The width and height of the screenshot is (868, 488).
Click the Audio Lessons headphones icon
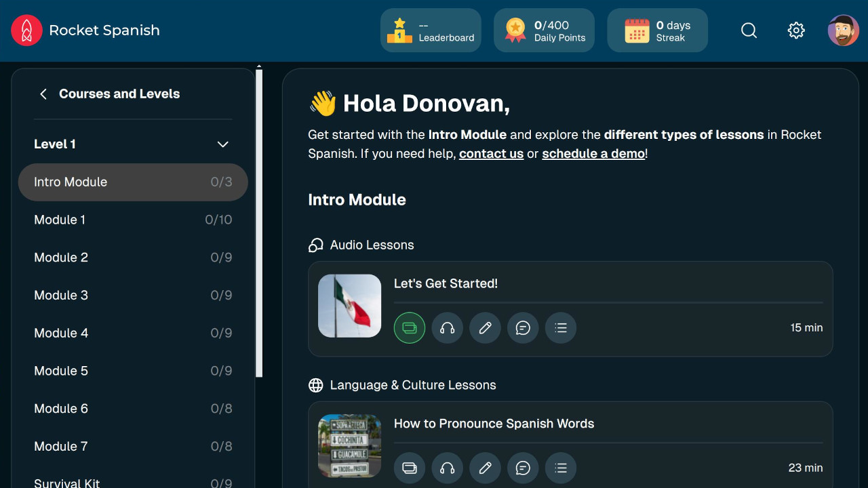[315, 245]
